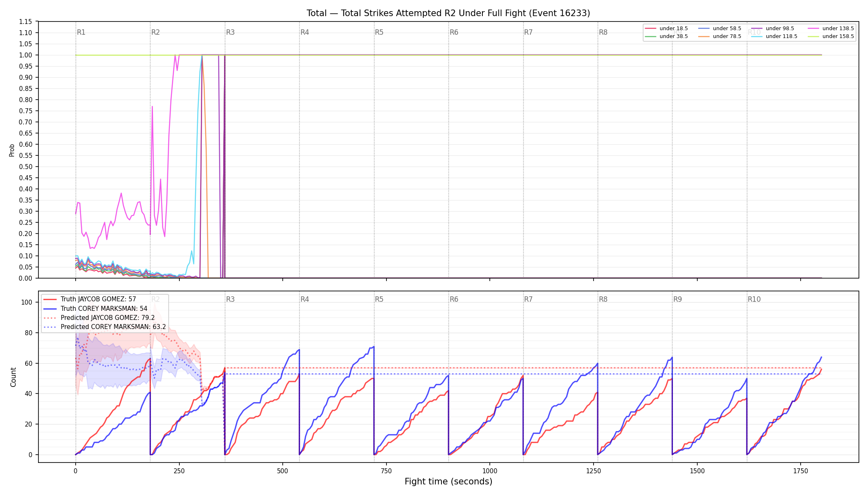Click the R10 round marker in the Count chart
Screen dimensions: 868x496
pyautogui.click(x=754, y=299)
